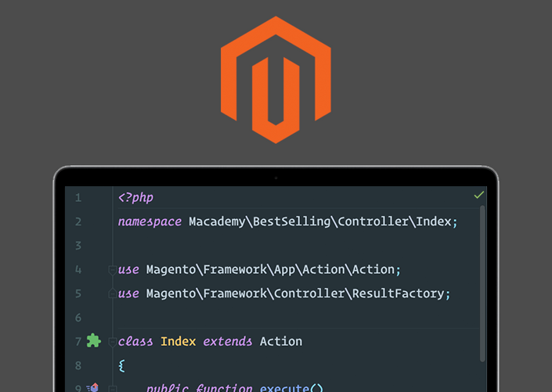Click the 'use' keyword on line 5

click(129, 293)
